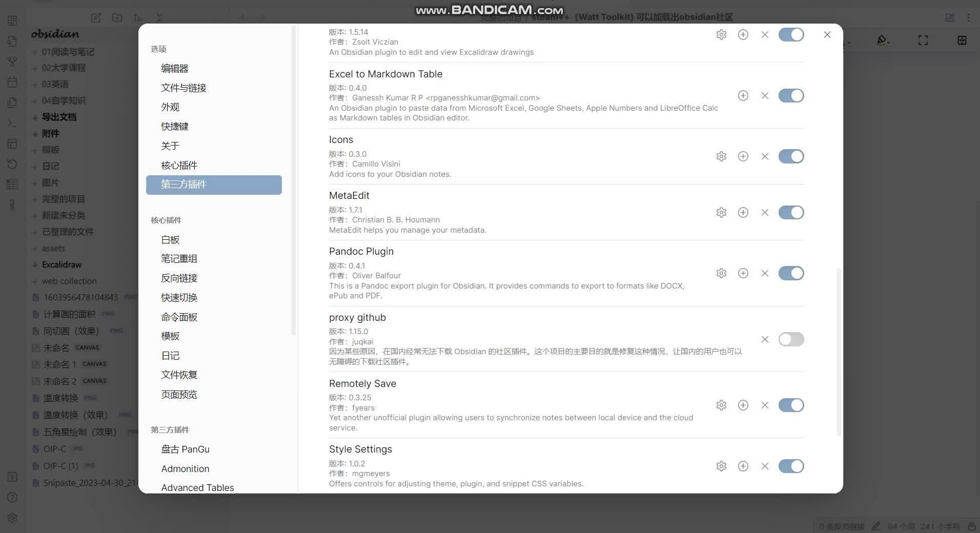Open the 外观 settings tab

[x=171, y=107]
